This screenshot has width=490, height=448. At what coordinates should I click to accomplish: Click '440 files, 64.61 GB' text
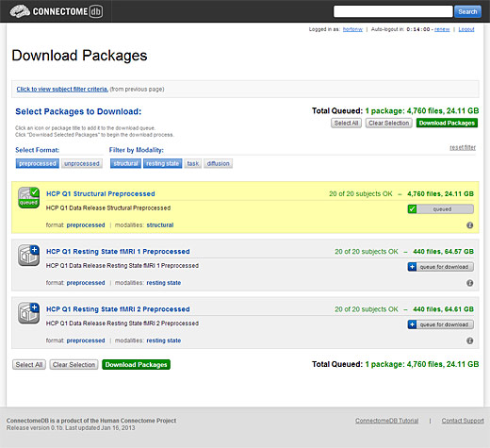[x=443, y=309]
